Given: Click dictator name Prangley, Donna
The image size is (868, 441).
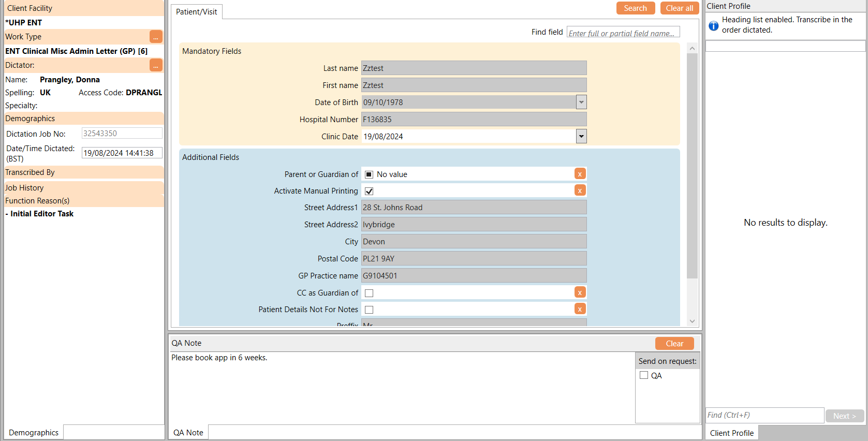Looking at the screenshot, I should click(x=70, y=80).
